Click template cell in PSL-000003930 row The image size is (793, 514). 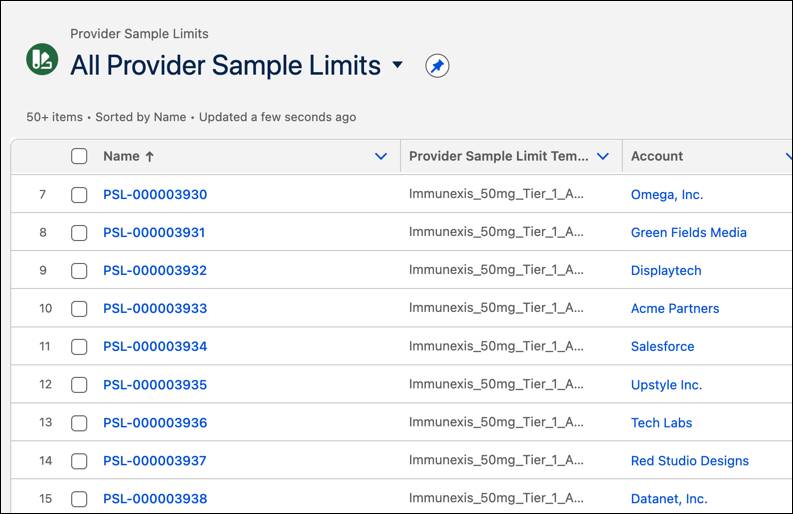(x=496, y=194)
